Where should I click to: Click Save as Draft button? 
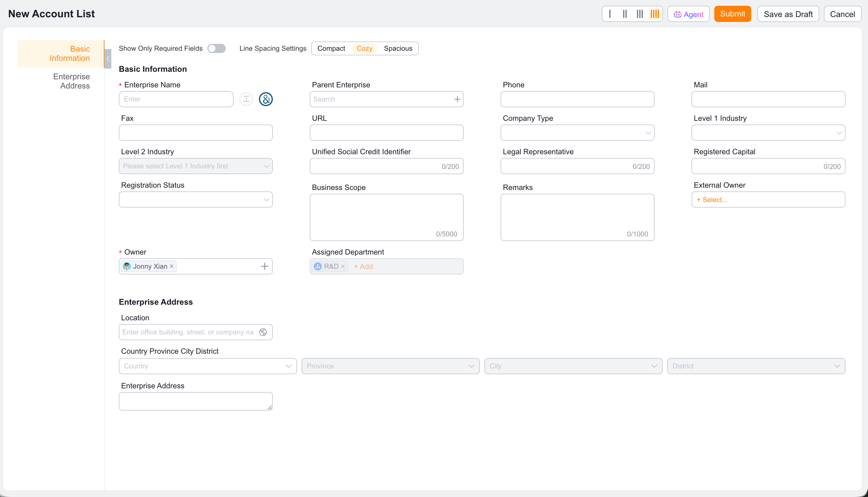pyautogui.click(x=788, y=14)
